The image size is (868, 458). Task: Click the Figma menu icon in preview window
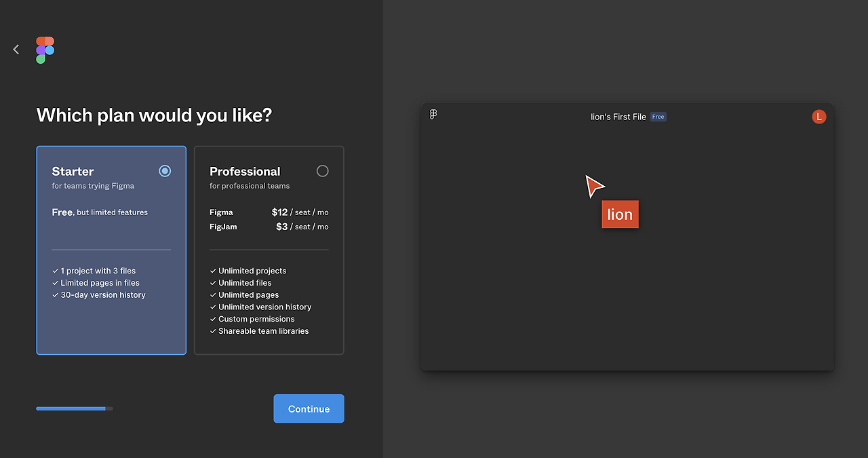[x=433, y=115]
